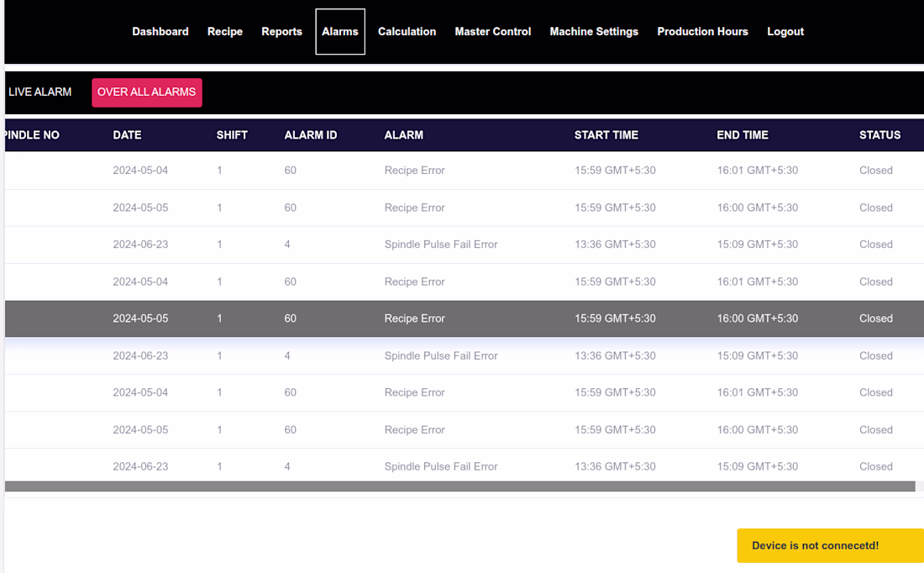
Task: Click the END TIME column header
Action: (x=743, y=135)
